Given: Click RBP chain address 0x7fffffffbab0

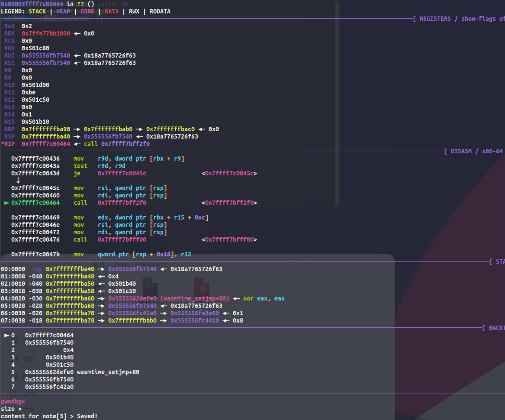Looking at the screenshot, I should (x=108, y=129).
